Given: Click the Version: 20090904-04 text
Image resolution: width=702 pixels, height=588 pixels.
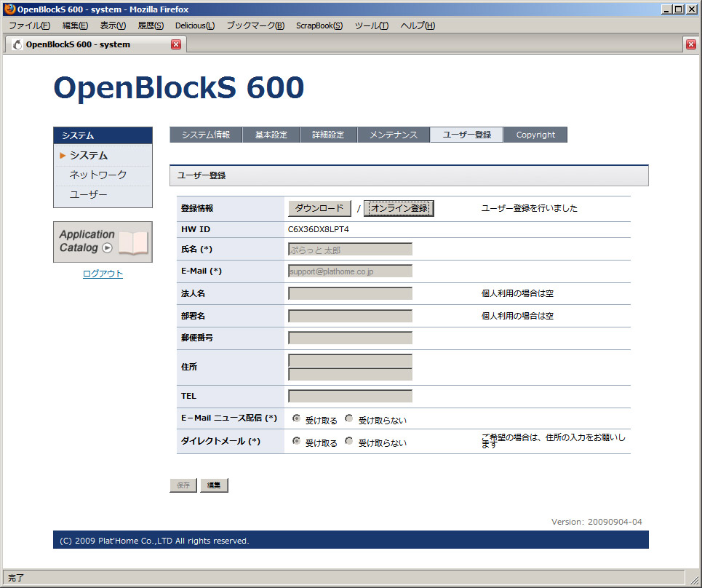Looking at the screenshot, I should click(597, 522).
